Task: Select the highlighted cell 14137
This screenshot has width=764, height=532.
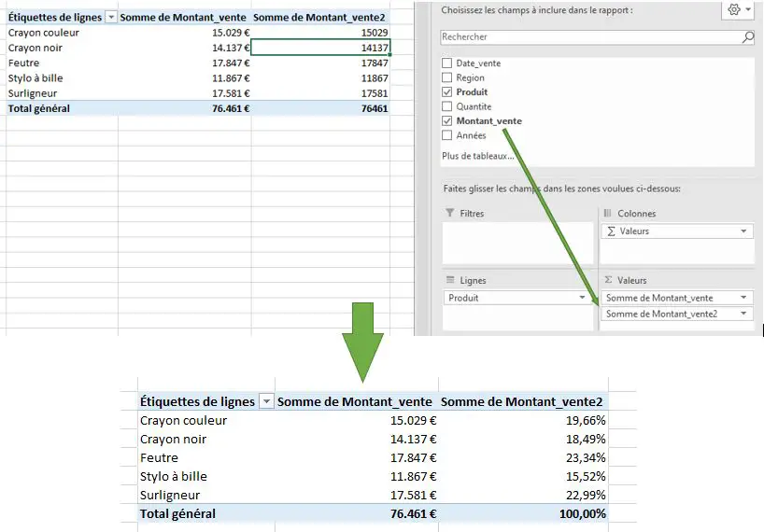Action: tap(320, 48)
